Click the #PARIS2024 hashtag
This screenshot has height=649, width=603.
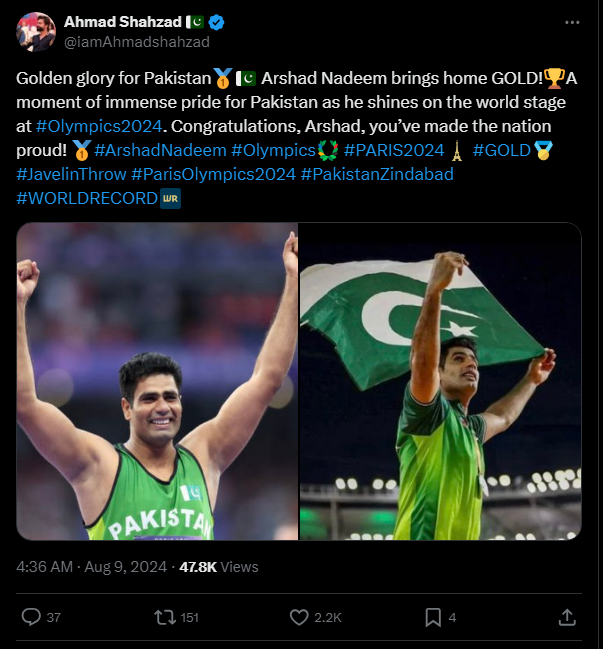(x=392, y=150)
